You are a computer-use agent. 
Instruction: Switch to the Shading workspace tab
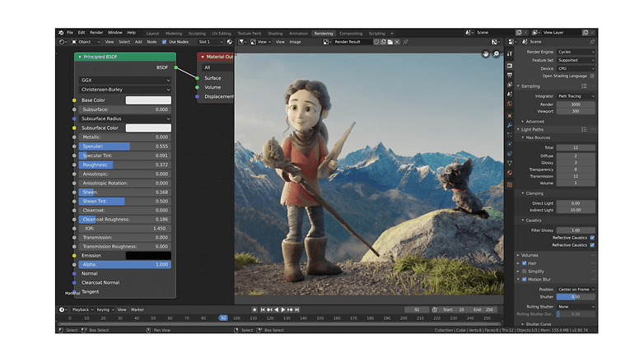point(275,33)
